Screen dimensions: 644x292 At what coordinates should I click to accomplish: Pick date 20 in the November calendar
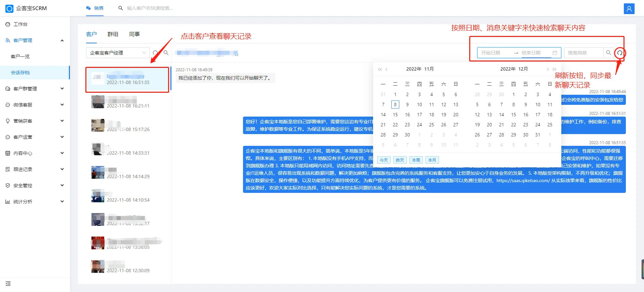point(456,115)
